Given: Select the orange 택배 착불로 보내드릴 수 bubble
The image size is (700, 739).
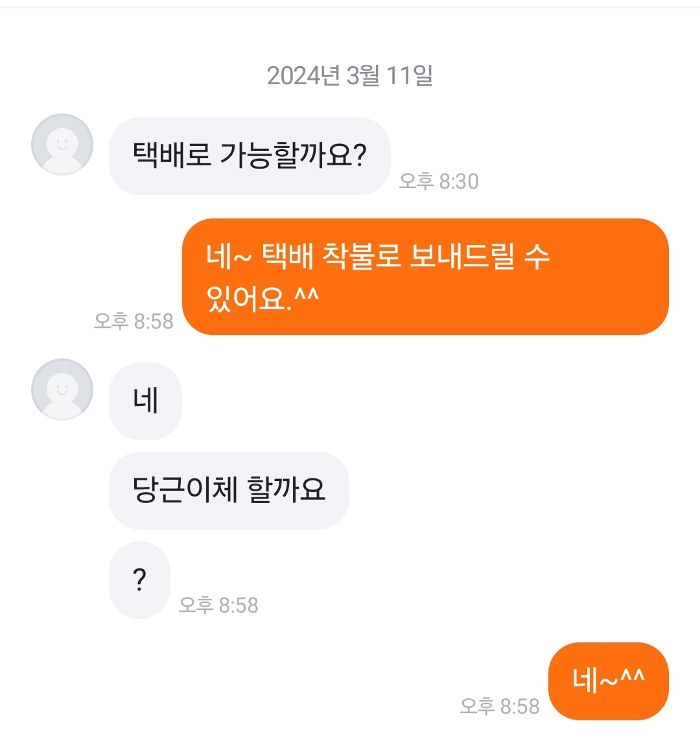Looking at the screenshot, I should (425, 277).
